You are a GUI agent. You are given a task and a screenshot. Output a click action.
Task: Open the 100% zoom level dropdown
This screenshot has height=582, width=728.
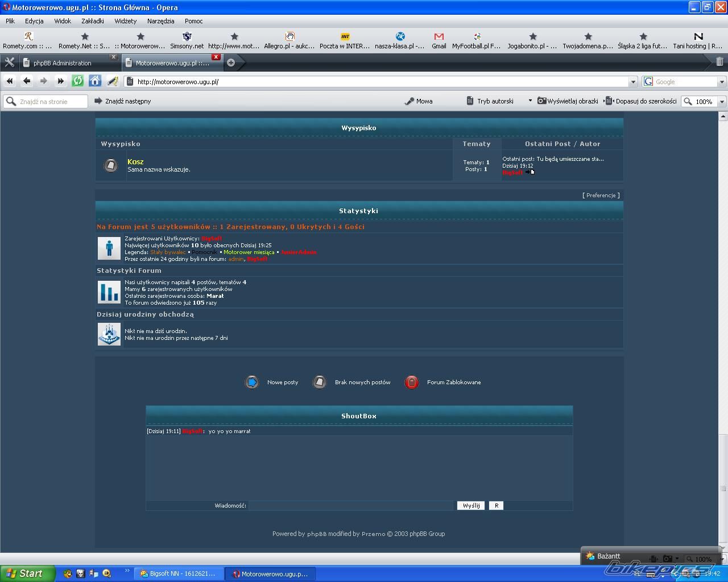tap(722, 102)
